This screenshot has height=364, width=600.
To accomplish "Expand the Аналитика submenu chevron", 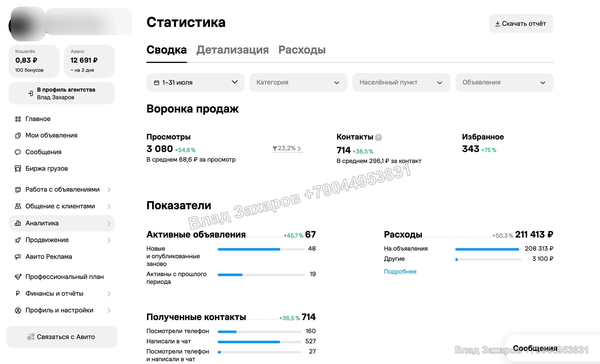I will tap(109, 223).
